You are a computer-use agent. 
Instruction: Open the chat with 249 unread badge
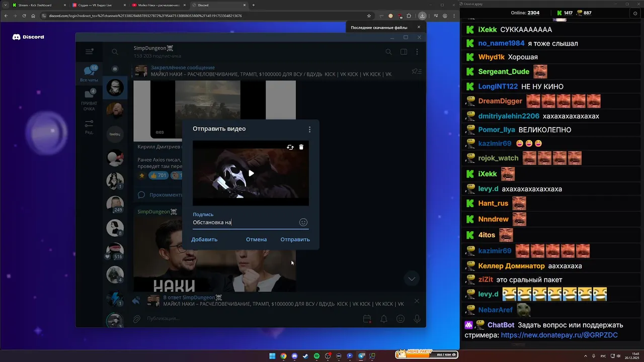115,204
